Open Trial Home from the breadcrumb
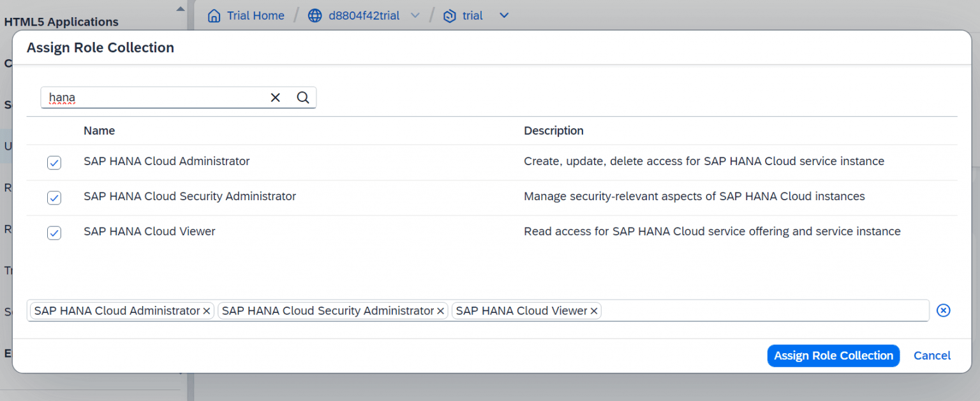 point(254,15)
